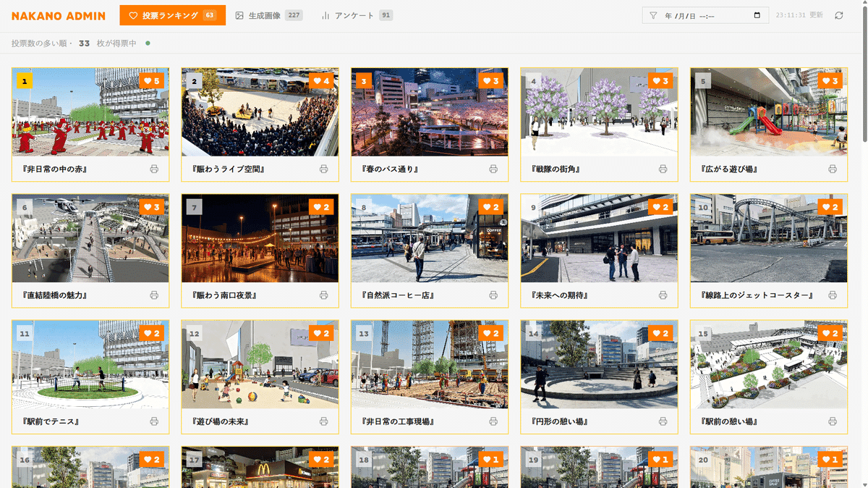Click printer icon for 『遊び場の未来』
The width and height of the screenshot is (868, 488).
click(x=323, y=421)
